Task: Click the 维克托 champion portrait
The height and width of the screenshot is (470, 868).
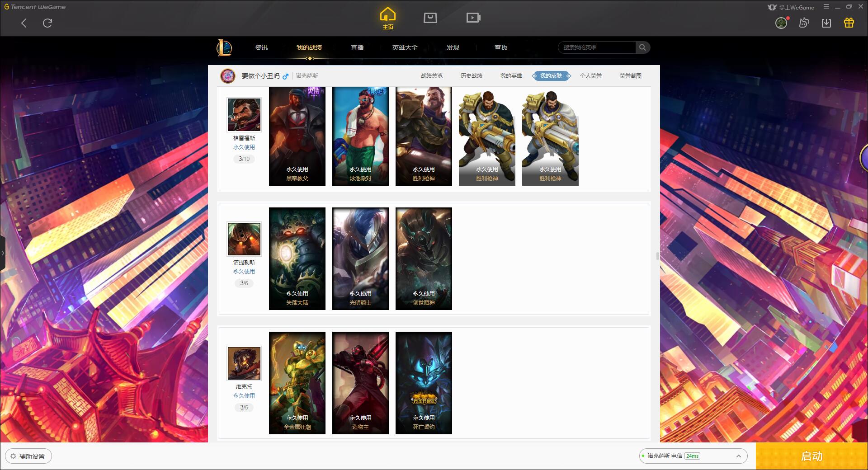Action: click(x=244, y=363)
